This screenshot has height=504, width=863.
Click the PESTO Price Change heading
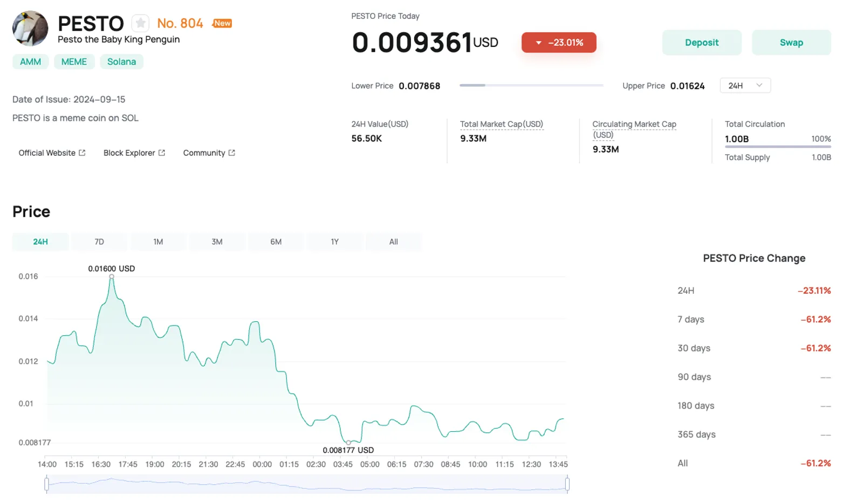pyautogui.click(x=754, y=258)
